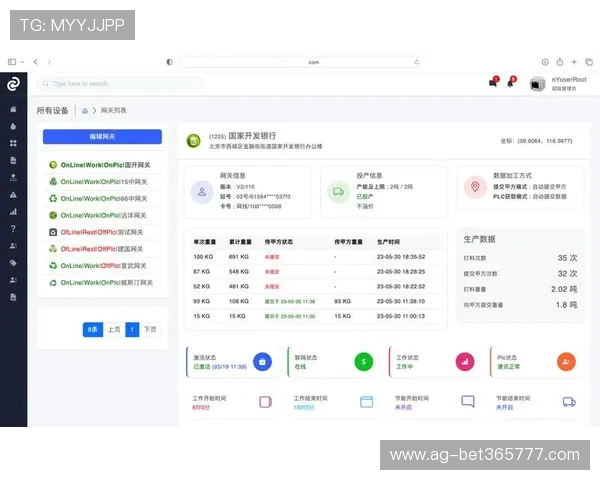Viewport: 600px width, 480px height.
Task: Select the 15中网关 gateway in list
Action: pyautogui.click(x=103, y=182)
